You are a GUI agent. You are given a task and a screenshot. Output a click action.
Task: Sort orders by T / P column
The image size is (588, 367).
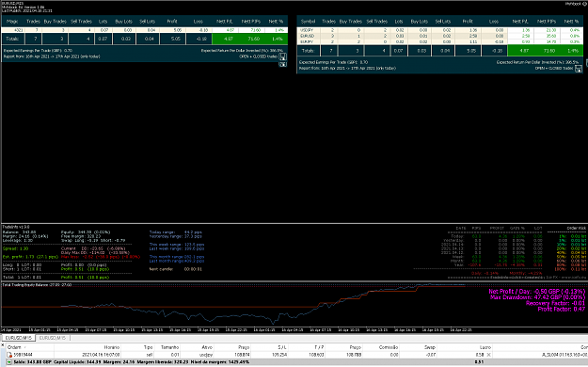(x=319, y=347)
